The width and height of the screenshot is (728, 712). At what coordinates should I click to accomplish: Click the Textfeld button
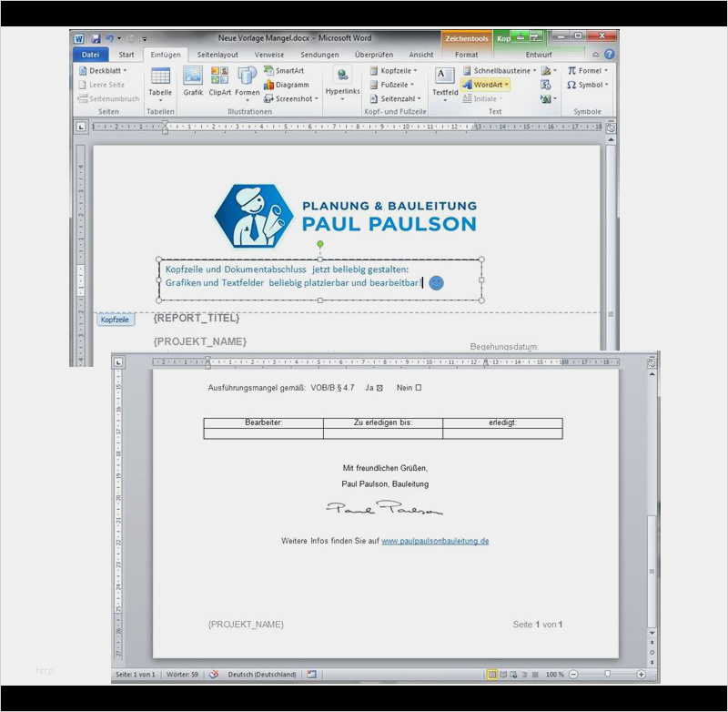(x=445, y=84)
